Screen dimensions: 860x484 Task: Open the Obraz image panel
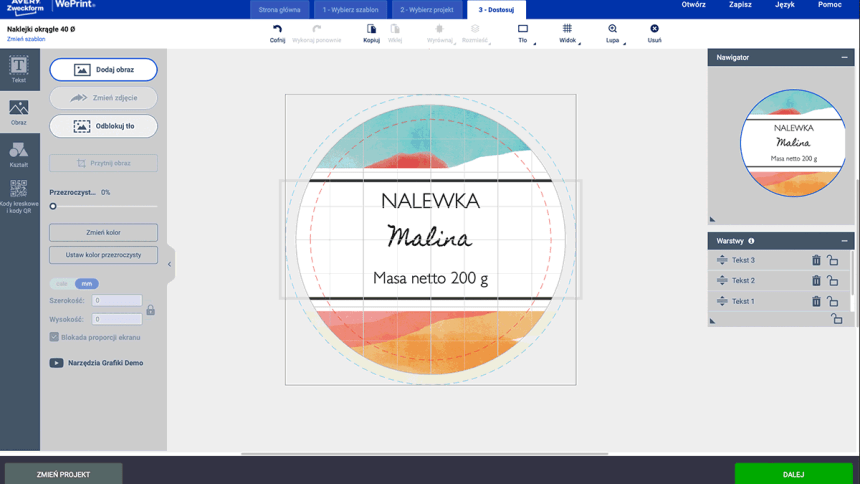[x=19, y=112]
